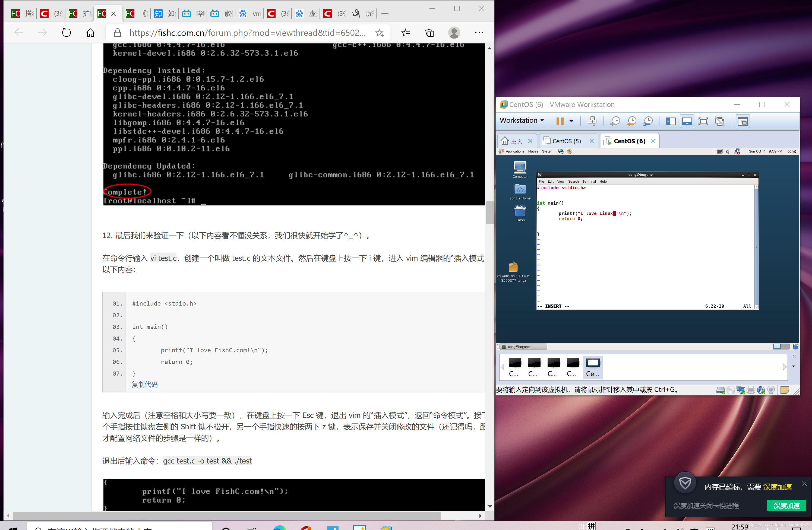The image size is (812, 530).
Task: Close the CentOS (5) VM tab
Action: pos(591,141)
